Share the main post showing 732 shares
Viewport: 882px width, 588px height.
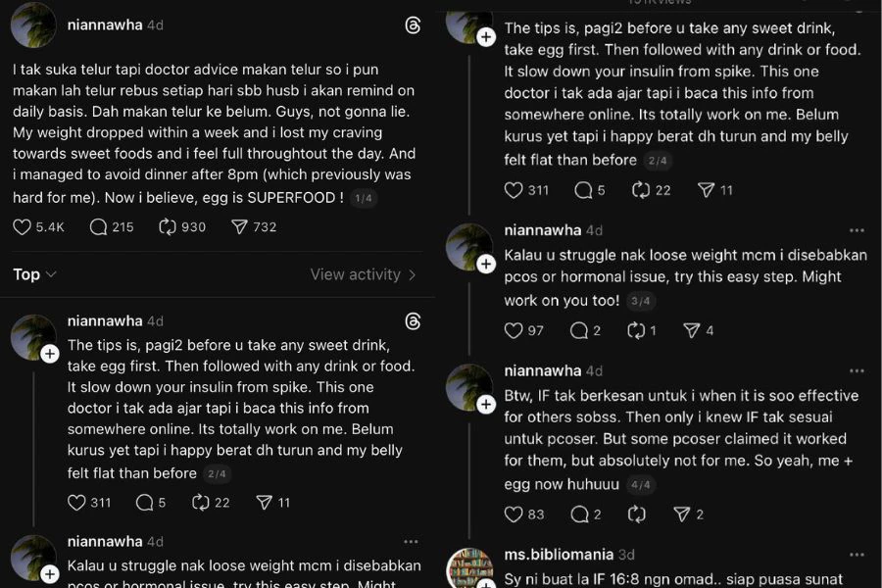[239, 227]
